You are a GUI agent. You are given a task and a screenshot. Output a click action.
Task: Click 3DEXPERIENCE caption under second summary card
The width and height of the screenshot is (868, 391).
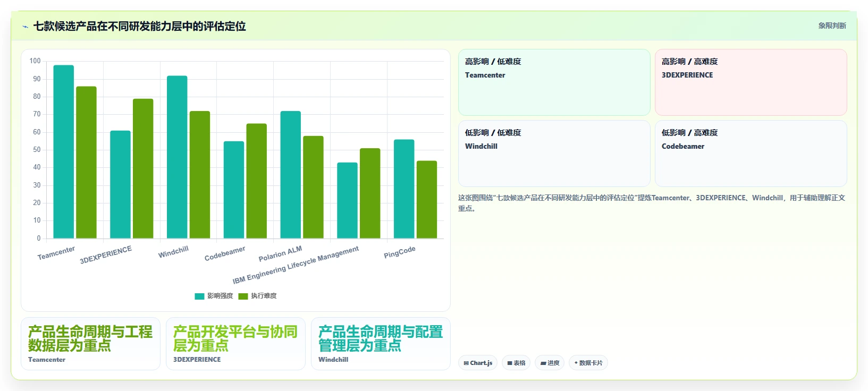[x=197, y=360]
